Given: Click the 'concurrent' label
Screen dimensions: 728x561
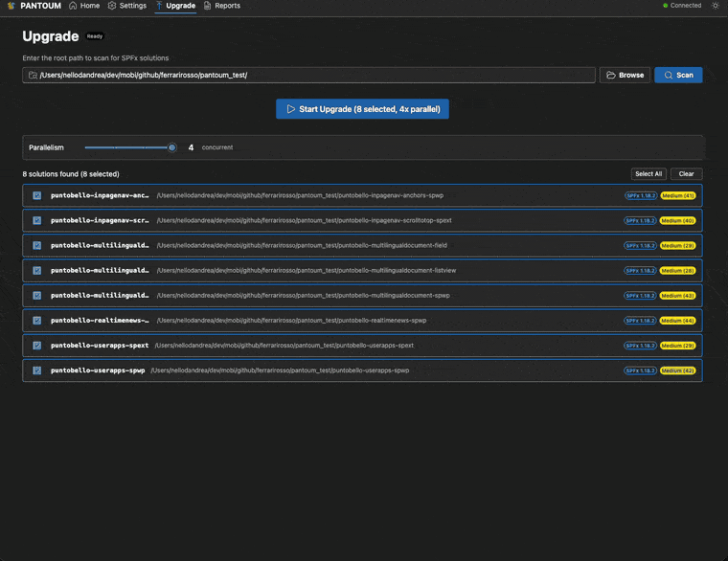Looking at the screenshot, I should click(x=217, y=147).
